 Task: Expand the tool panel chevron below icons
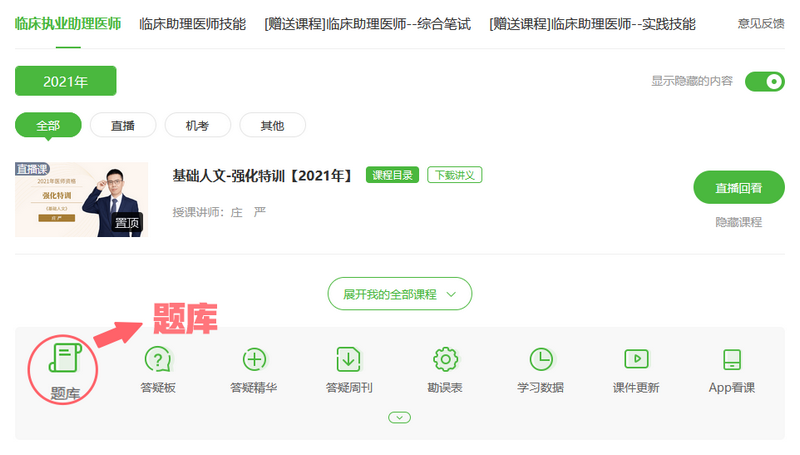[x=399, y=417]
